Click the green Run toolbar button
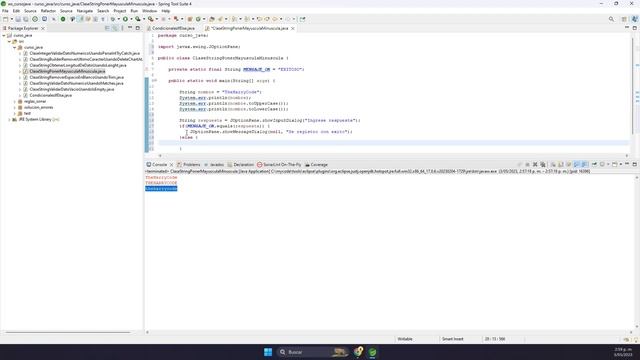640x360 pixels. pyautogui.click(x=125, y=19)
